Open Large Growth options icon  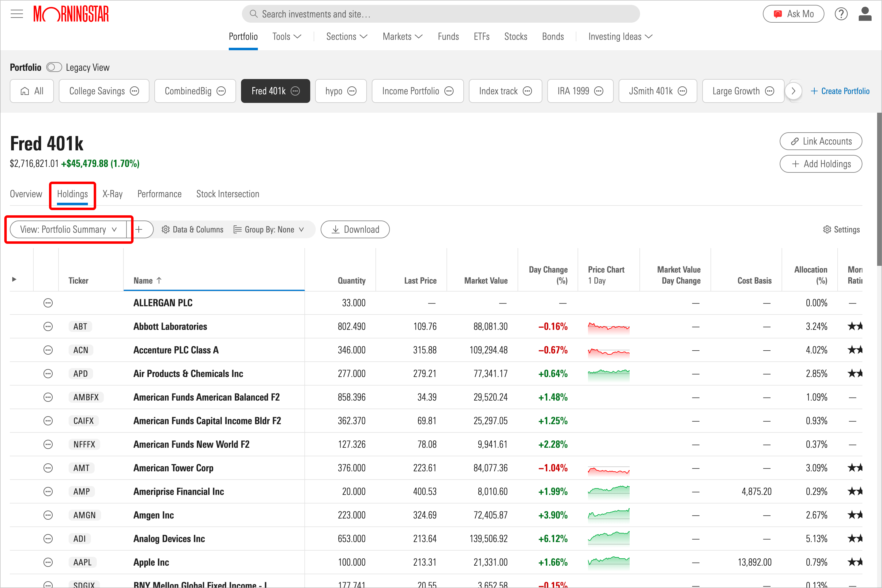[x=770, y=91]
